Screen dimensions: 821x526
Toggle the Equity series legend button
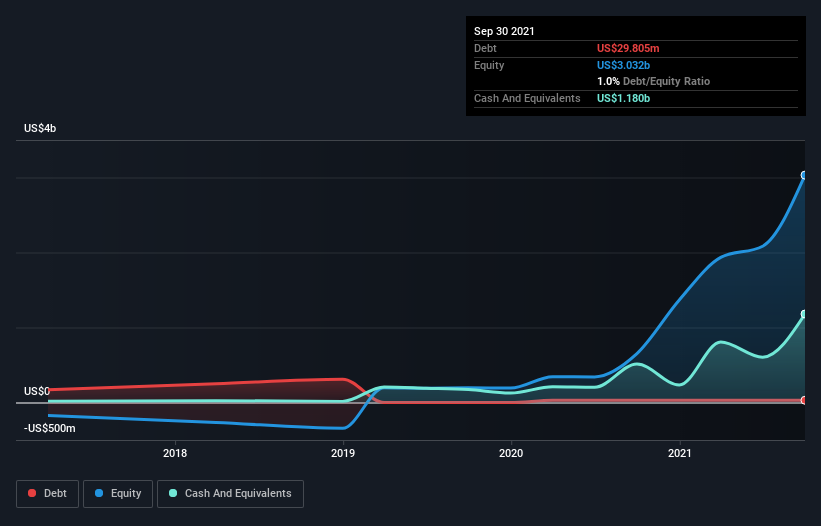pyautogui.click(x=118, y=494)
